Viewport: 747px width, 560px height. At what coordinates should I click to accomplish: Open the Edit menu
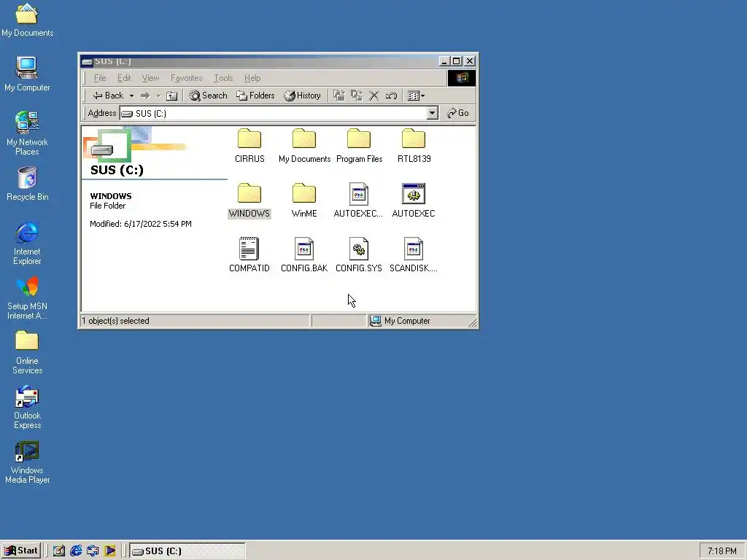pyautogui.click(x=124, y=78)
